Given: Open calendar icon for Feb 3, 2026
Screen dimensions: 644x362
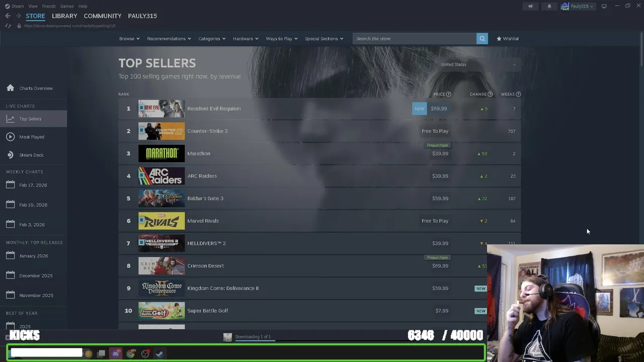Looking at the screenshot, I should tap(11, 224).
